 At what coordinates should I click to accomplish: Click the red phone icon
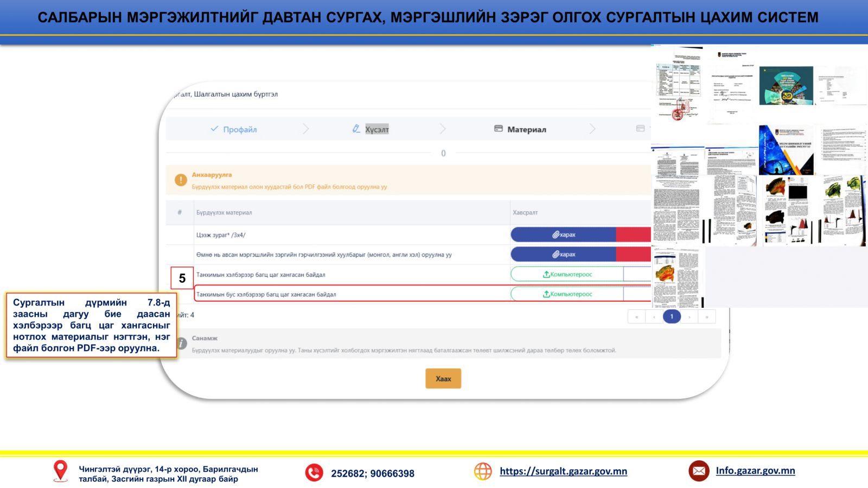(314, 472)
